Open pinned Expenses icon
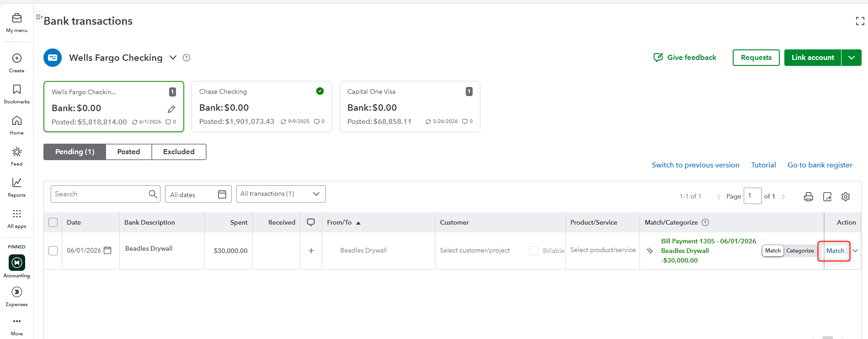Viewport: 868px width, 339px height. click(17, 292)
